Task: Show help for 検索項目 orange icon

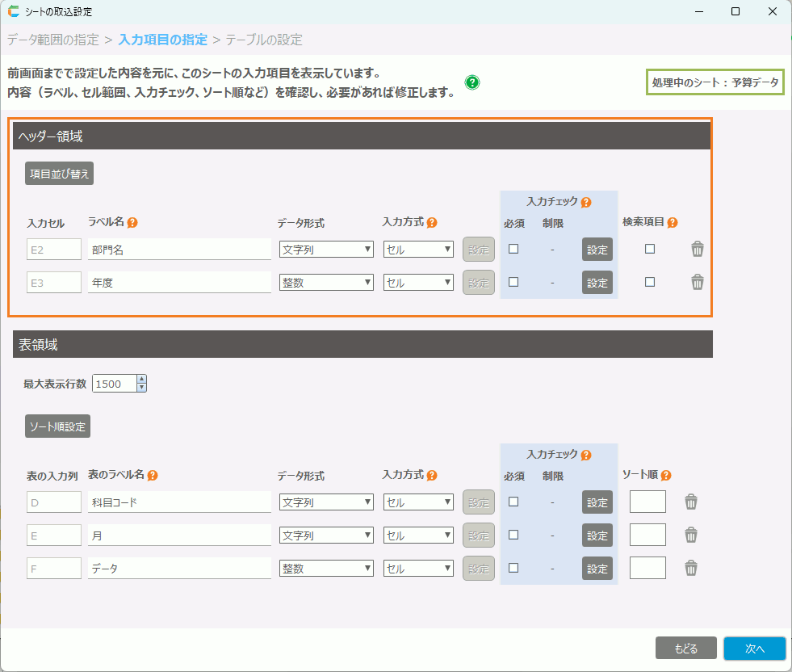Action: [x=673, y=223]
